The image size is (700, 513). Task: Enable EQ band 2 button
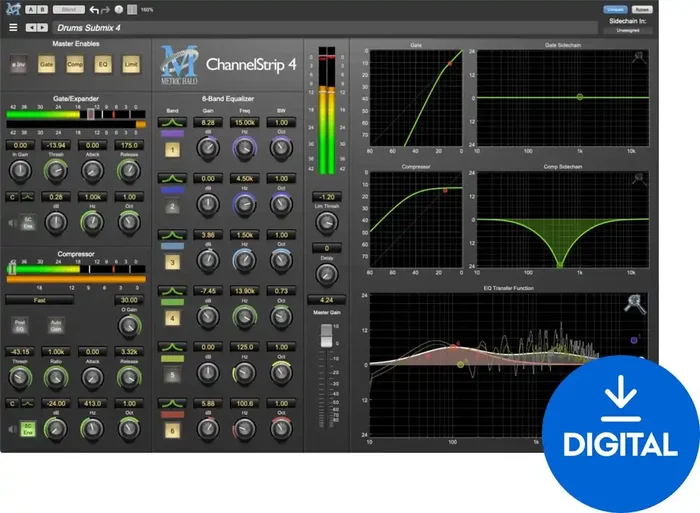point(172,206)
